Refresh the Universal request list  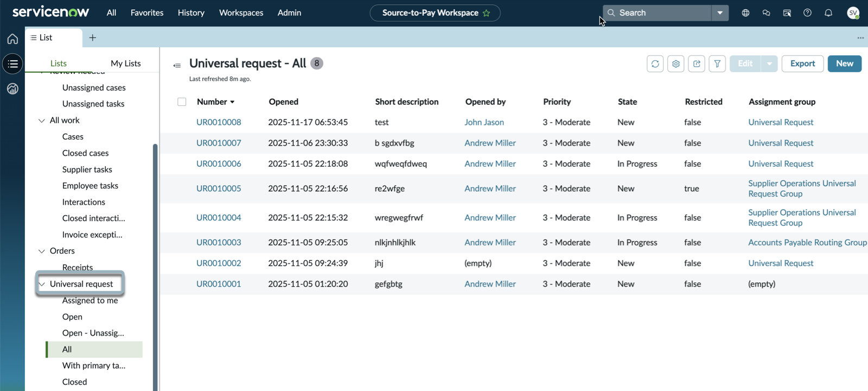click(655, 64)
